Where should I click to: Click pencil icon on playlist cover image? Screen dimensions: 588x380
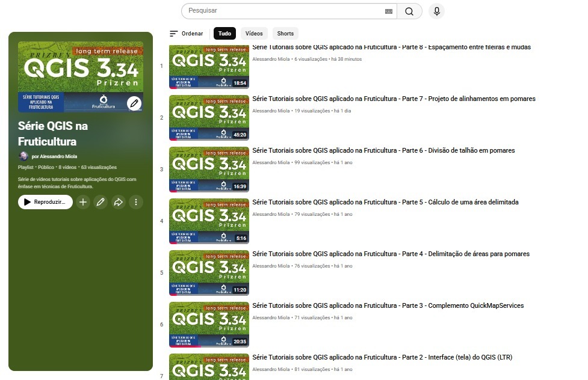[134, 103]
